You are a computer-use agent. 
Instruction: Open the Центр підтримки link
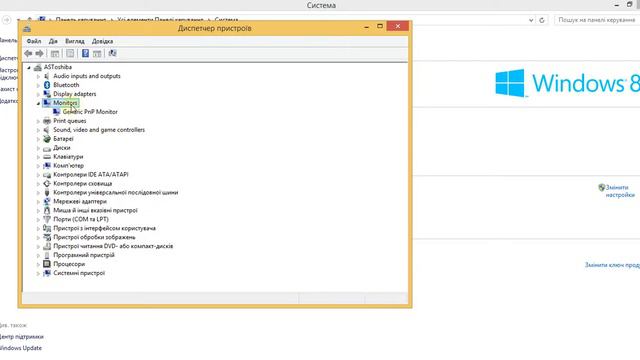[x=21, y=337]
